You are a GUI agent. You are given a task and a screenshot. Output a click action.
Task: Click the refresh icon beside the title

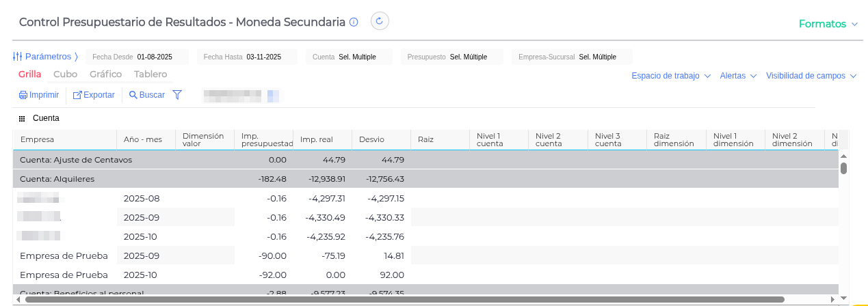(x=380, y=21)
